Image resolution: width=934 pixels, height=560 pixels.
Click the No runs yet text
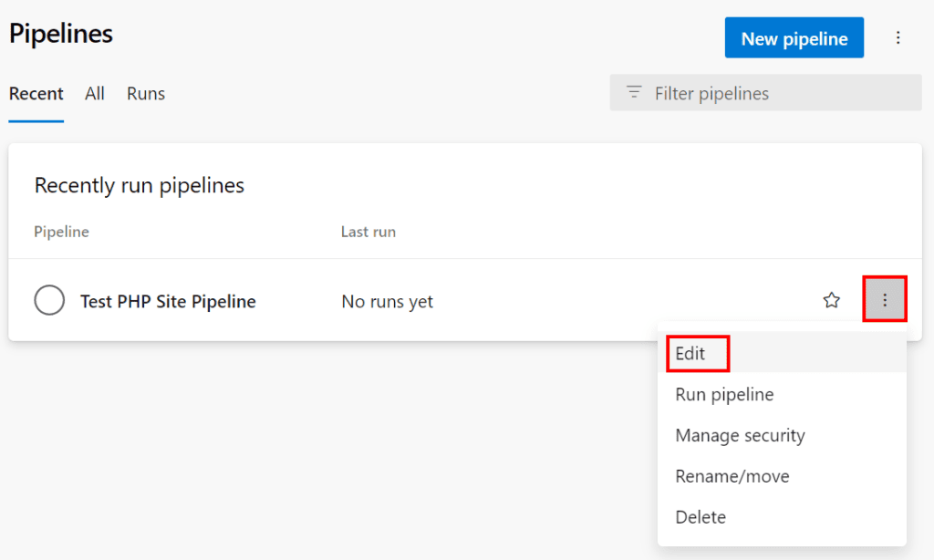tap(387, 301)
